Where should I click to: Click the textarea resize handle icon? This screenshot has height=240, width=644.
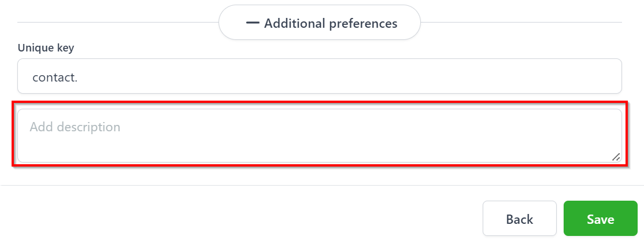pyautogui.click(x=616, y=157)
